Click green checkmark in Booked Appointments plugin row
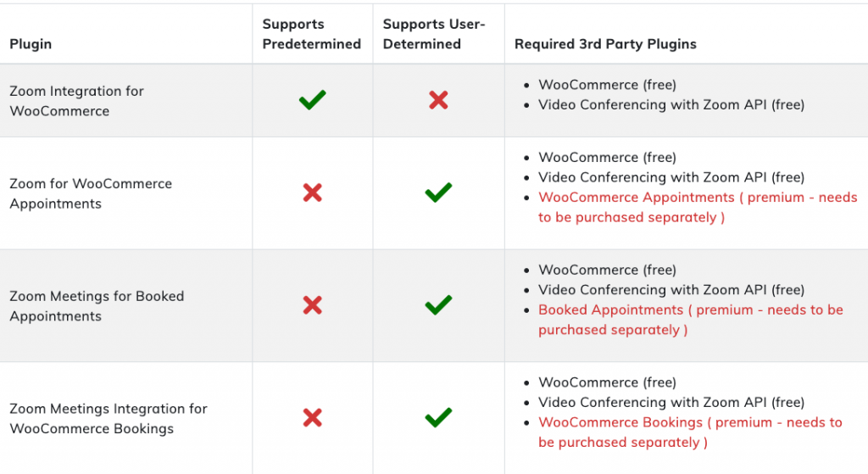This screenshot has height=474, width=868. (x=438, y=305)
